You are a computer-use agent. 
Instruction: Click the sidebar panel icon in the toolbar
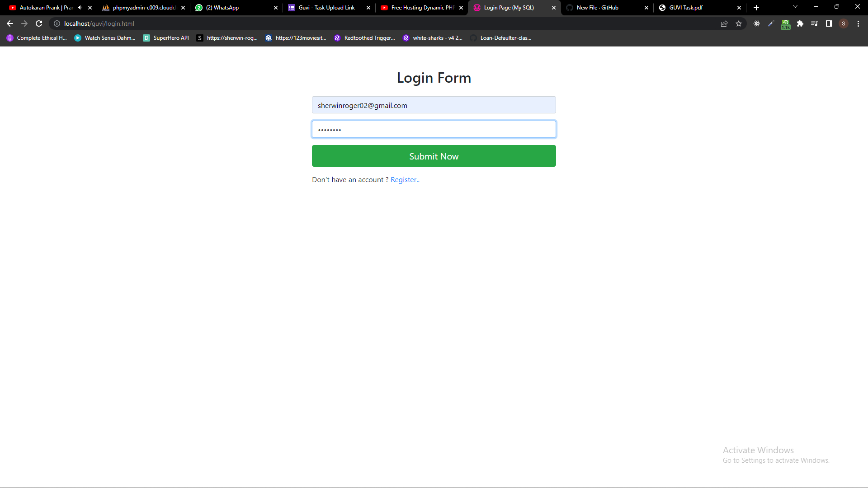click(829, 23)
